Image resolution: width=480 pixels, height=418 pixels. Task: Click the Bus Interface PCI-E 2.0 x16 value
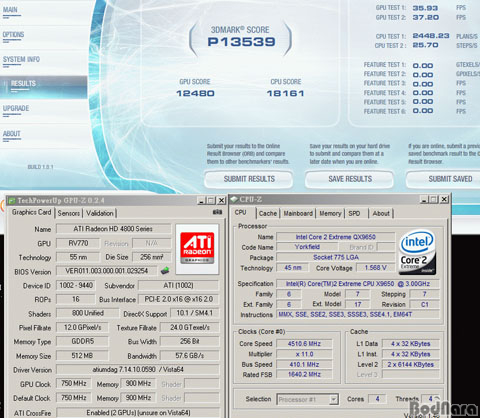[x=178, y=299]
